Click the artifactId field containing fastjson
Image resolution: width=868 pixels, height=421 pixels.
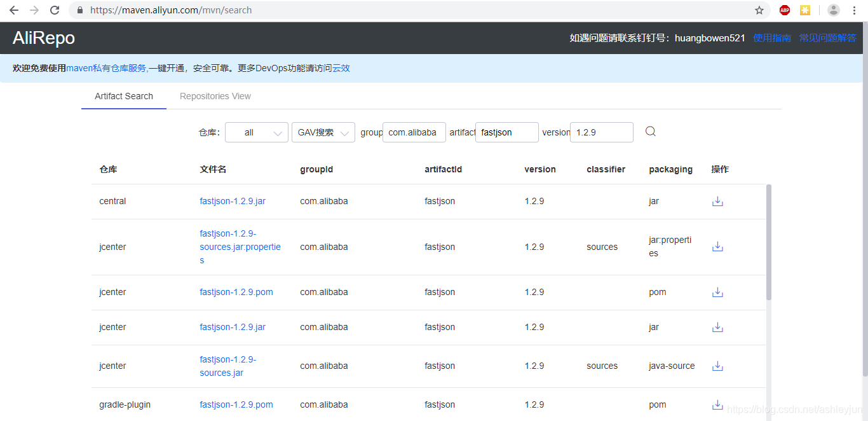point(507,132)
